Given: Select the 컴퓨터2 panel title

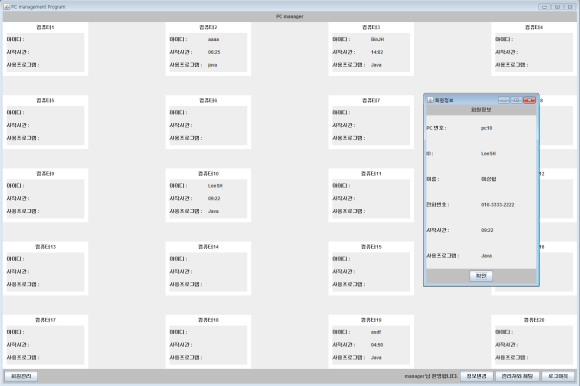Looking at the screenshot, I should (208, 27).
